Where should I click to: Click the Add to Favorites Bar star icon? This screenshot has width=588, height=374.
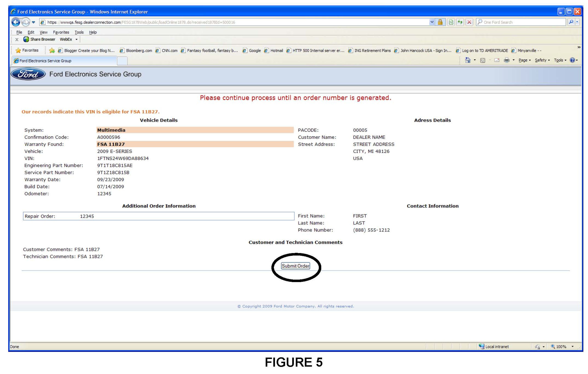(x=52, y=51)
